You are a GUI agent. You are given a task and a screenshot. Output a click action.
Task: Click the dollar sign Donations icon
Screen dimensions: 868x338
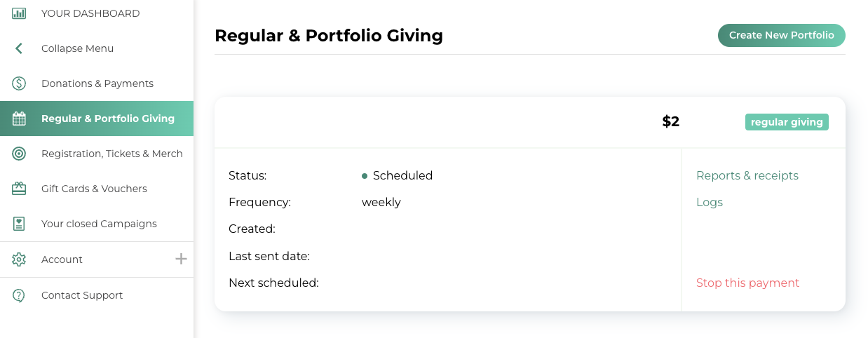pos(19,83)
